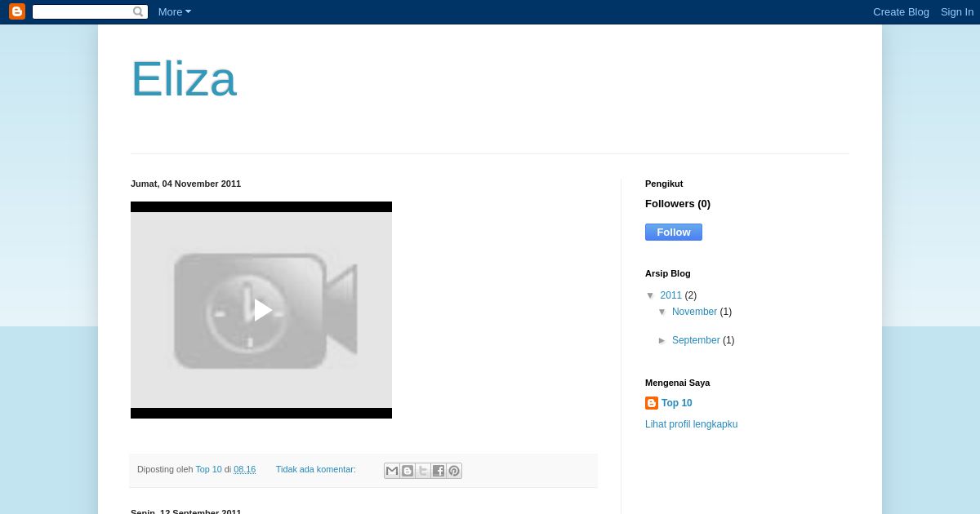
Task: Click the Follow button
Action: pyautogui.click(x=674, y=233)
